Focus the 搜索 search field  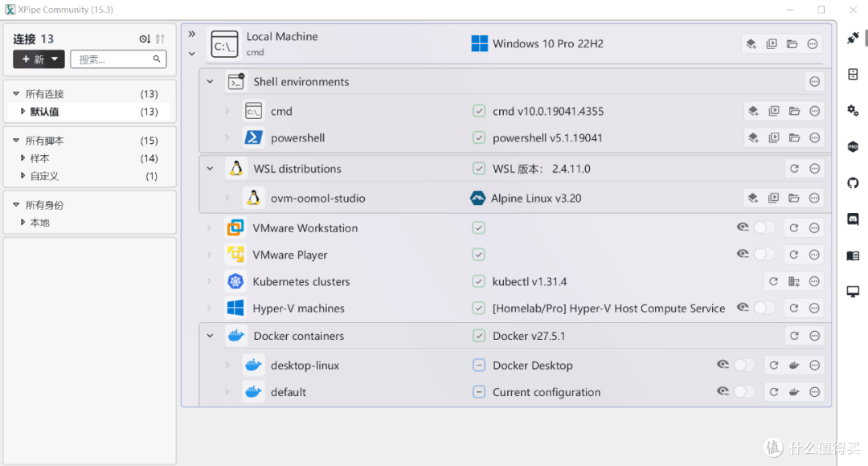tap(118, 59)
